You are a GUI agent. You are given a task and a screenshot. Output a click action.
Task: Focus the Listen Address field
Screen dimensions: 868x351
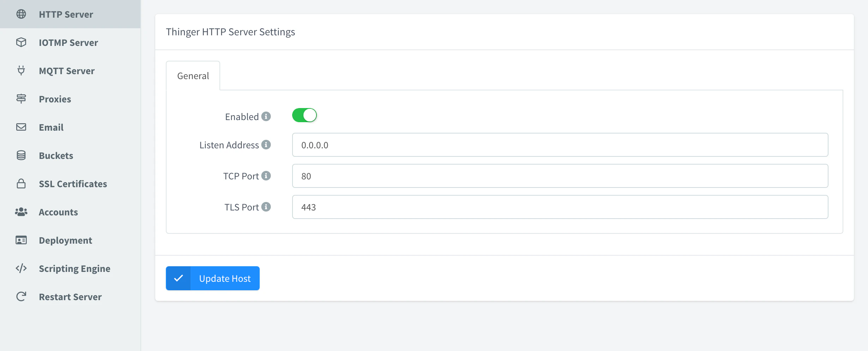560,145
